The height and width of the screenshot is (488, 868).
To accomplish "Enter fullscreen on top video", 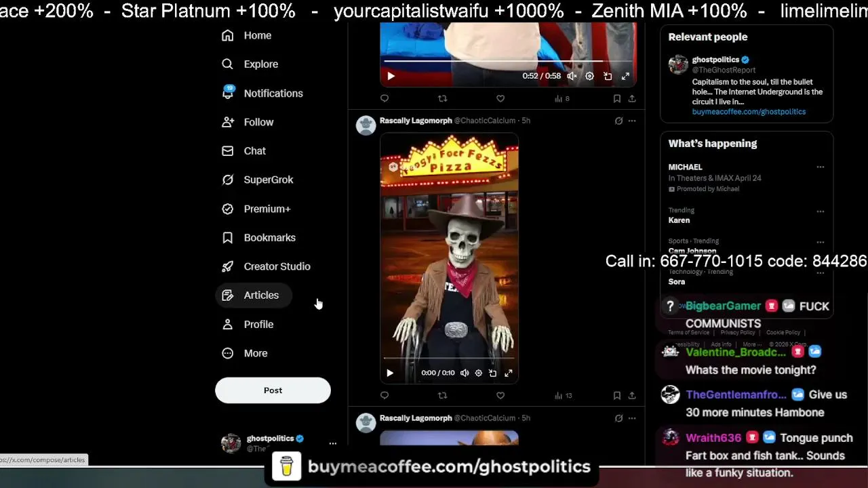I will (x=625, y=76).
